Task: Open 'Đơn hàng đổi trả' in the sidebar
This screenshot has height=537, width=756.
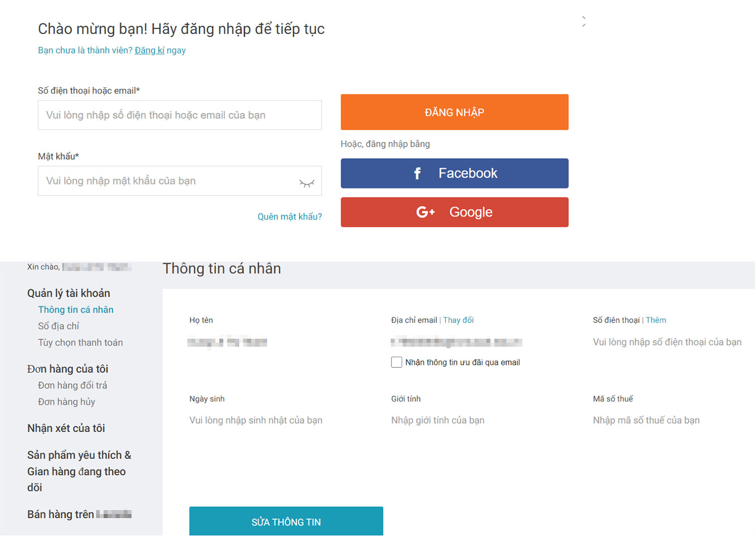Action: coord(72,385)
